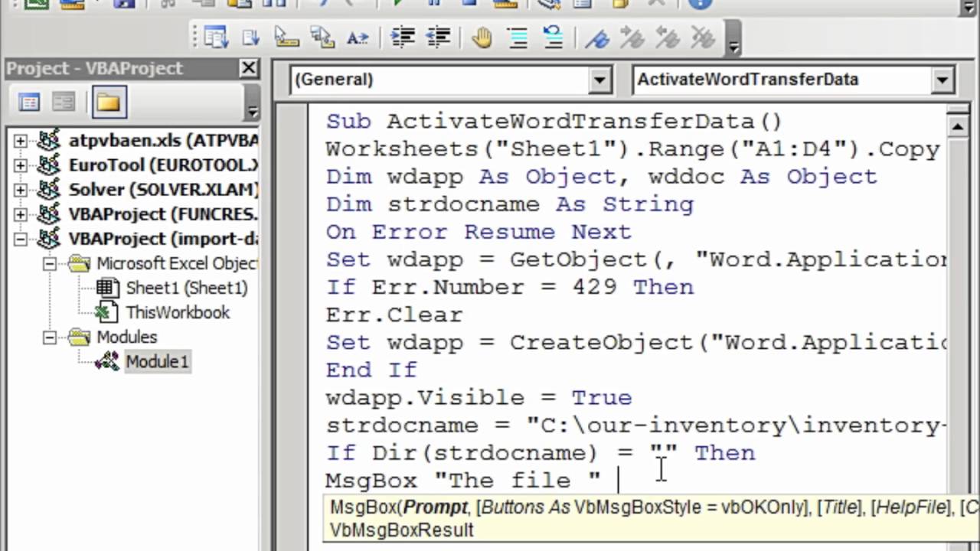Click the line "Err.Clear"
This screenshot has width=980, height=551.
pyautogui.click(x=394, y=314)
